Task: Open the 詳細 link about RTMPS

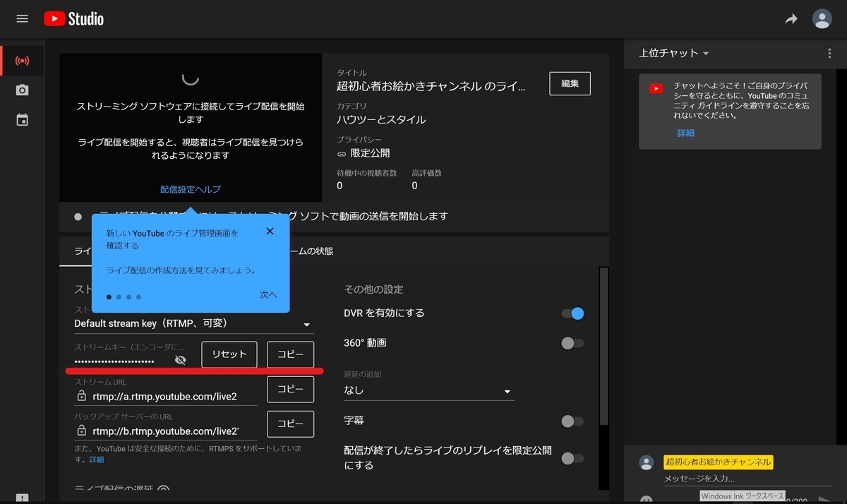Action: [96, 460]
